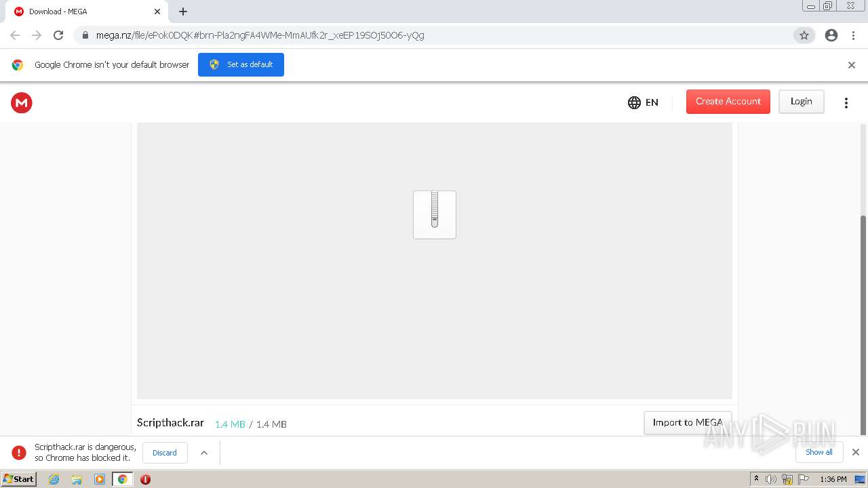Click the MEGA logo icon

(22, 102)
